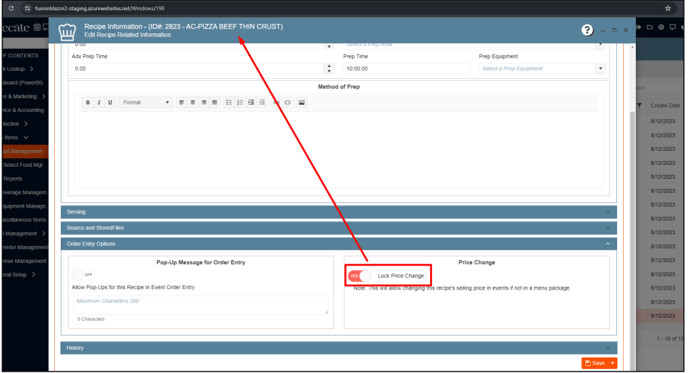688x373 pixels.
Task: Open the calendar icon beside the logo
Action: point(37,27)
